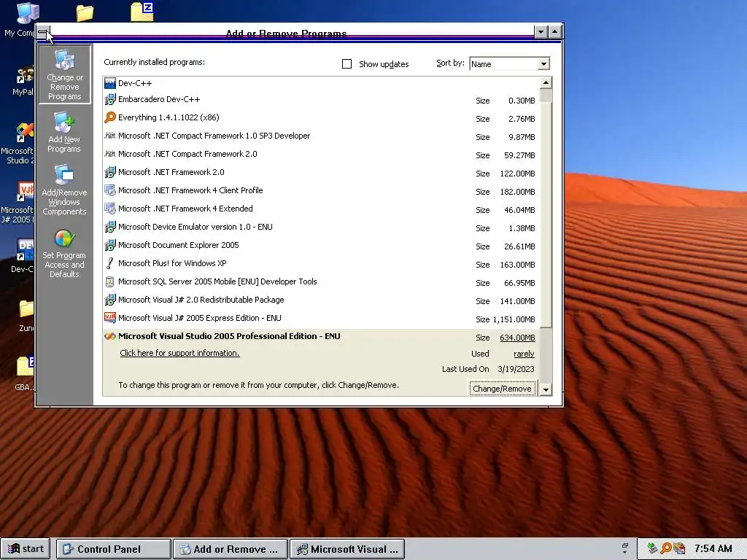The image size is (747, 560).
Task: Click the Everything 1.4.1.1022 magnifier icon
Action: coord(110,117)
